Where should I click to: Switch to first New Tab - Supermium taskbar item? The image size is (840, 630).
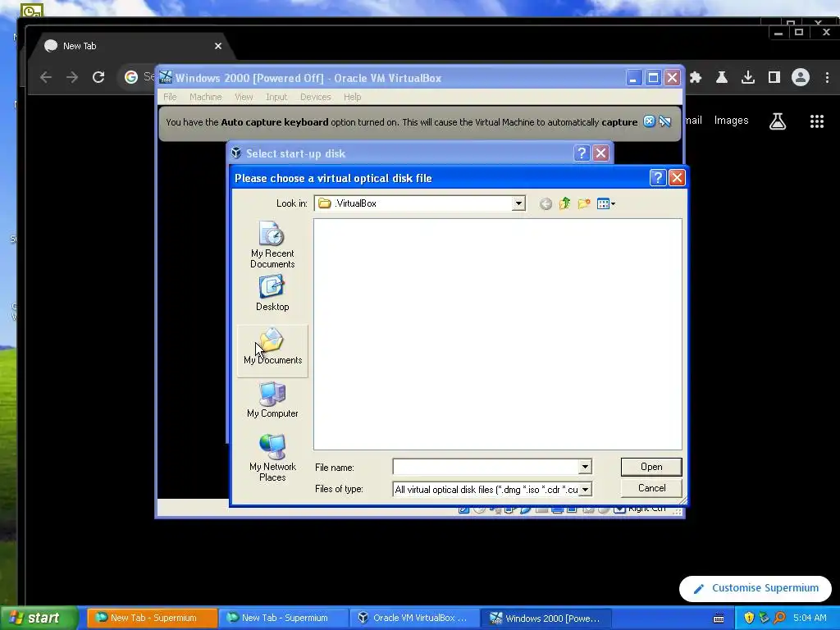coord(153,618)
